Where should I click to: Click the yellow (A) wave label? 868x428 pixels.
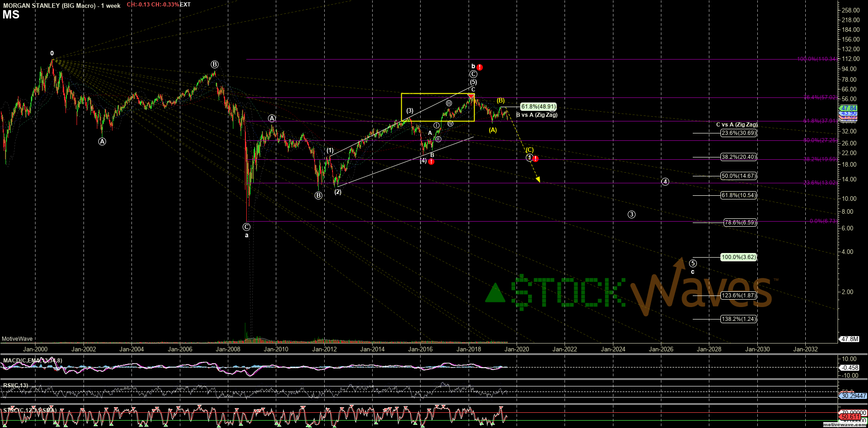[493, 130]
